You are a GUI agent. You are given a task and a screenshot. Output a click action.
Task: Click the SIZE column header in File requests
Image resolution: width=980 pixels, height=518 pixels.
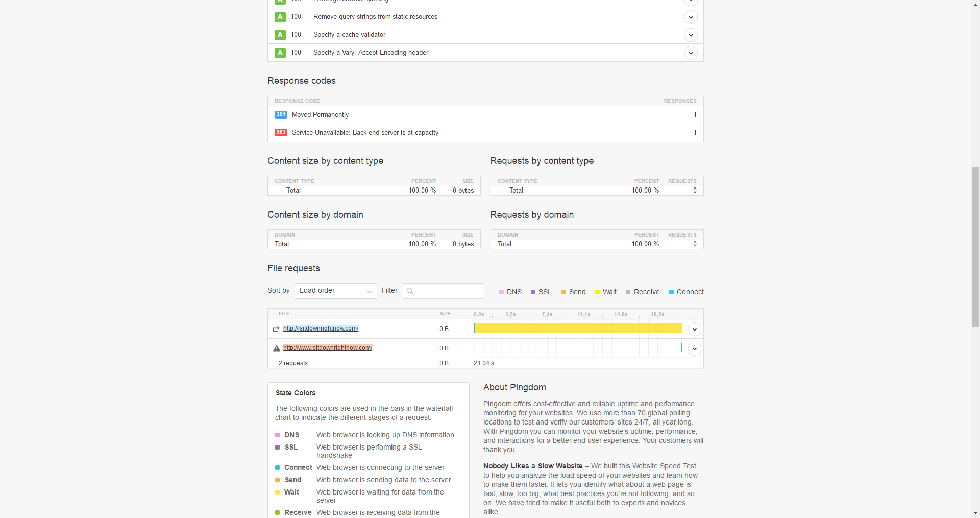pyautogui.click(x=445, y=314)
